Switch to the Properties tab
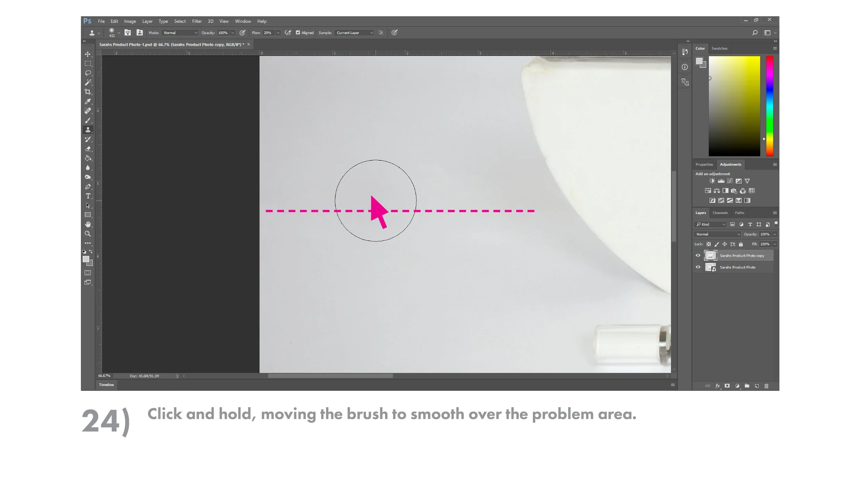 [704, 165]
